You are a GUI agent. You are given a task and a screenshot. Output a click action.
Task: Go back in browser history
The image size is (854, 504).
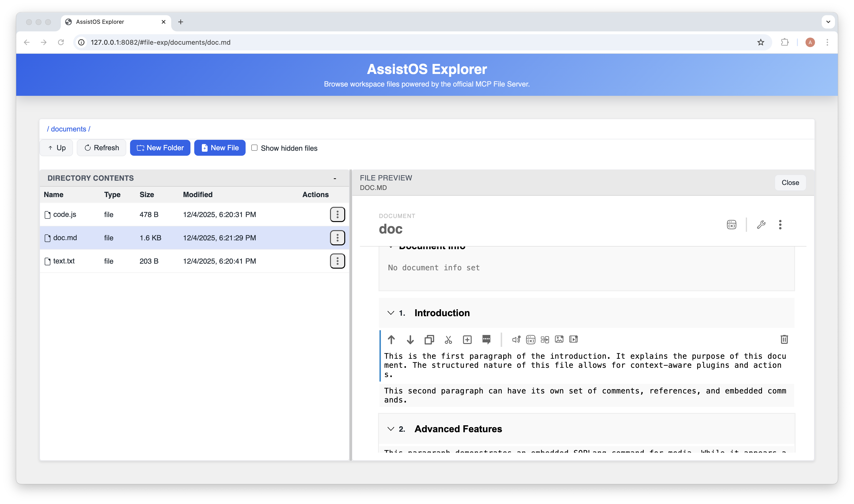click(x=27, y=42)
